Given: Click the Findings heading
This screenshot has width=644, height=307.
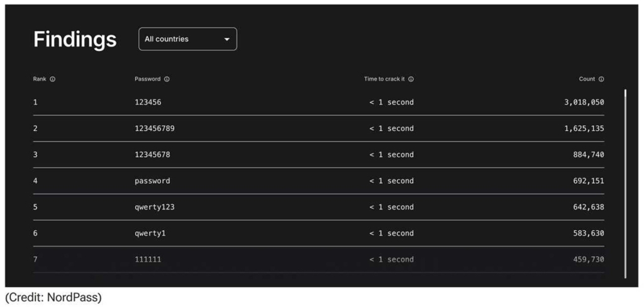Looking at the screenshot, I should point(75,40).
